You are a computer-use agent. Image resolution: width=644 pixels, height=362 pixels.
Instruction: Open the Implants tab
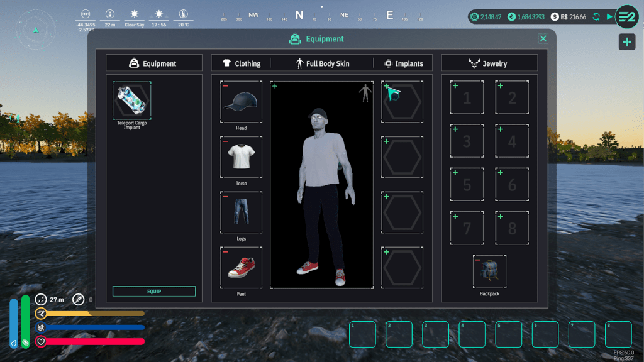[403, 63]
